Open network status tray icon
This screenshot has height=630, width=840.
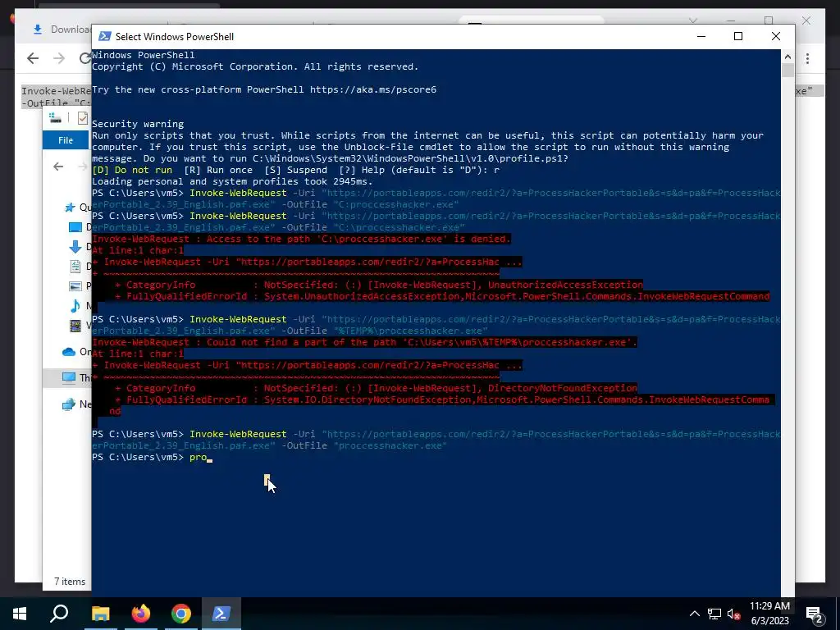coord(714,614)
